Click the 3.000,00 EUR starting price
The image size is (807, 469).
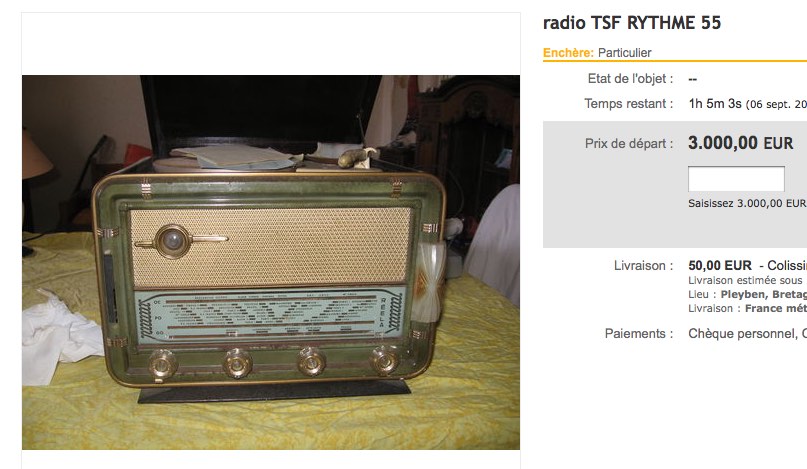(x=741, y=143)
